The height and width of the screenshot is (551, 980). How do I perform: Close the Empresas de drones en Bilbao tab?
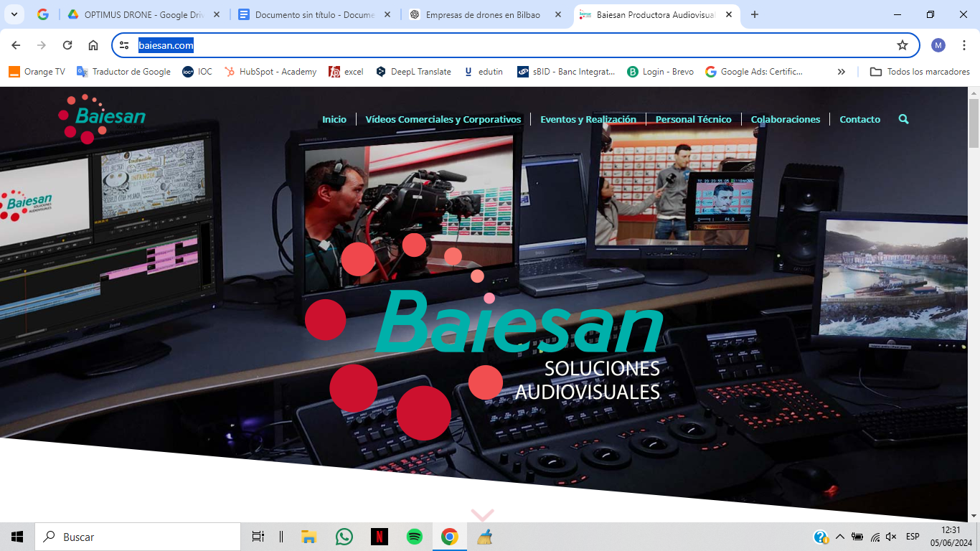tap(558, 14)
